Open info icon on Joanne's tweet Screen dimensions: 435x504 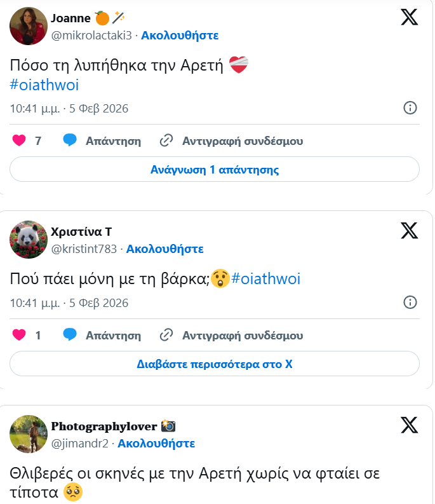click(x=410, y=107)
